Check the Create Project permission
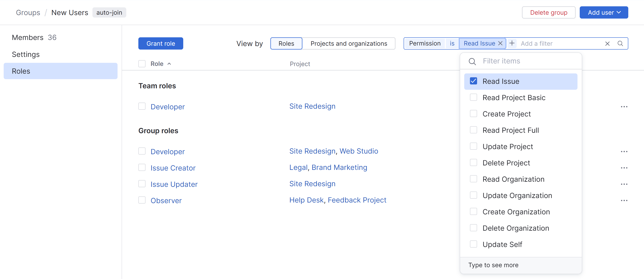Viewport: 644px width, 279px height. (473, 114)
